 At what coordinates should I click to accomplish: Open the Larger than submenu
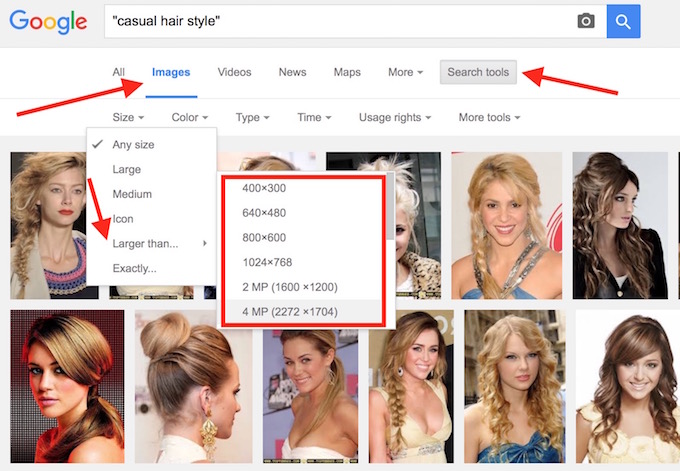coord(146,243)
